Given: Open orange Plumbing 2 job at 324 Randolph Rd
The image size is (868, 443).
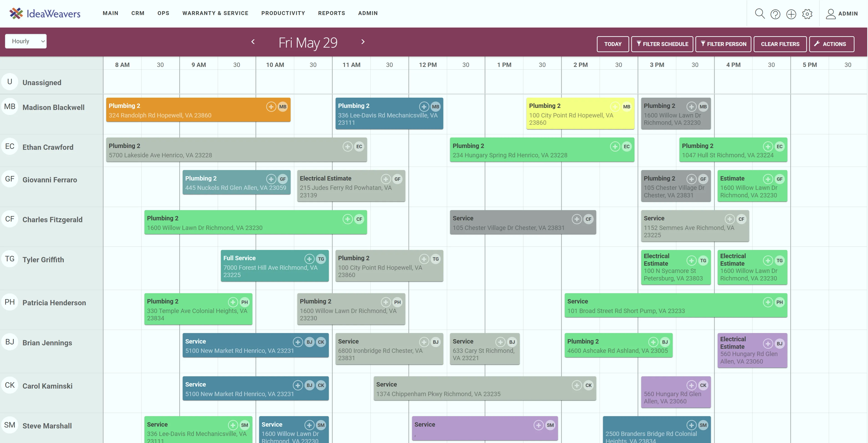Looking at the screenshot, I should coord(198,110).
